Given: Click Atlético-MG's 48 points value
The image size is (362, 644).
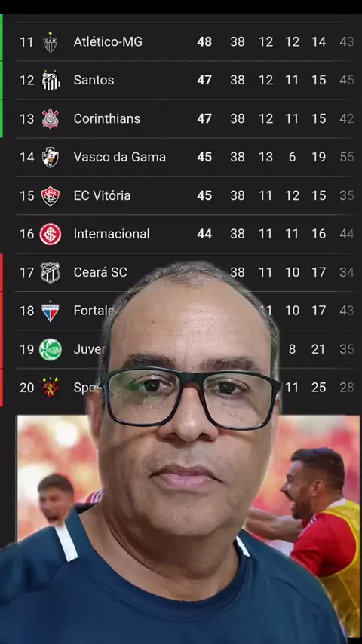Looking at the screenshot, I should pos(204,42).
